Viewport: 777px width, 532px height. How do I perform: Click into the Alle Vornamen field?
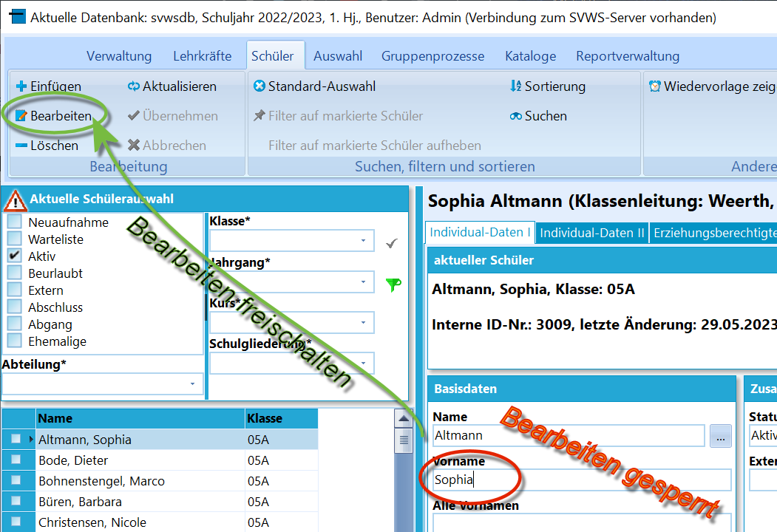click(582, 523)
